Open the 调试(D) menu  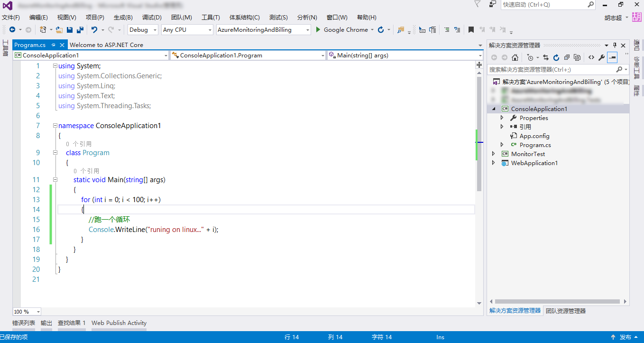point(152,18)
